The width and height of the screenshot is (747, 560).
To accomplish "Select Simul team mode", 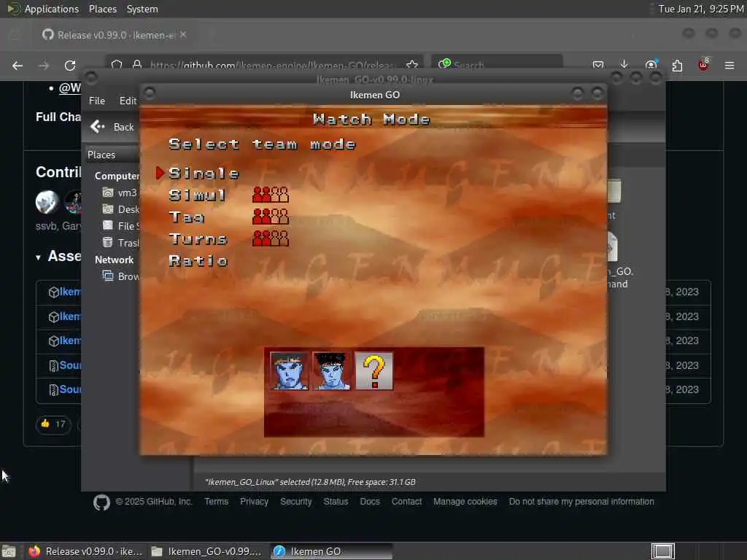I will pos(197,195).
